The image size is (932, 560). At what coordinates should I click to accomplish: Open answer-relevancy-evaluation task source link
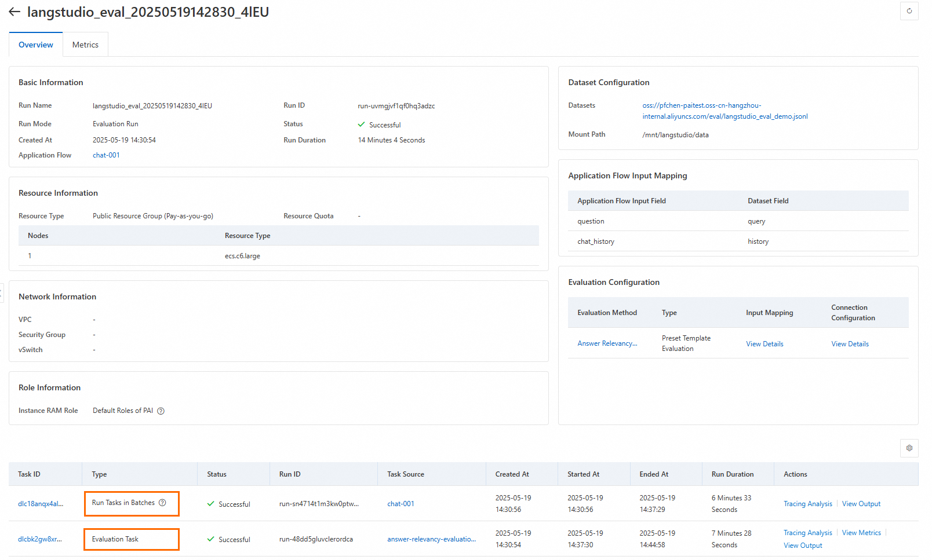(431, 539)
